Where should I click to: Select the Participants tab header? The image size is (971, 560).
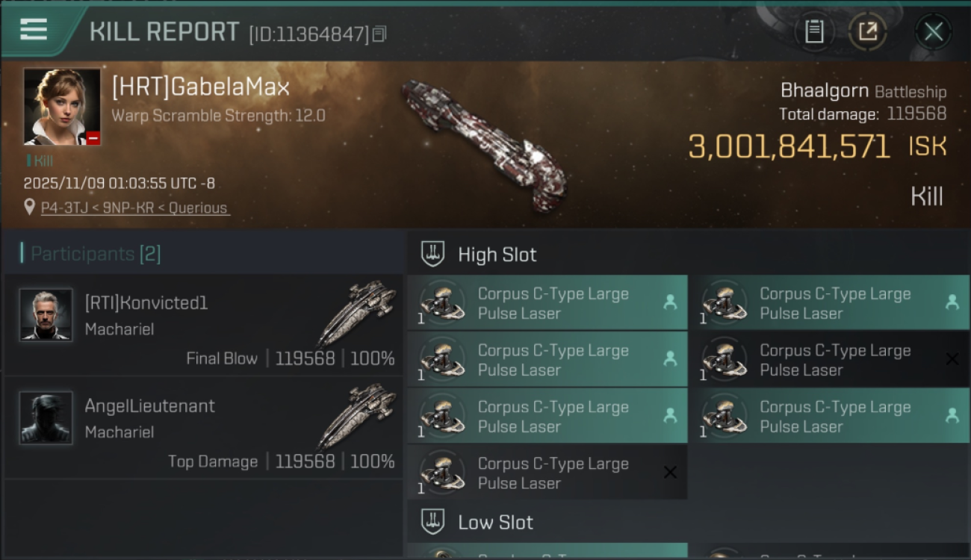(x=90, y=254)
